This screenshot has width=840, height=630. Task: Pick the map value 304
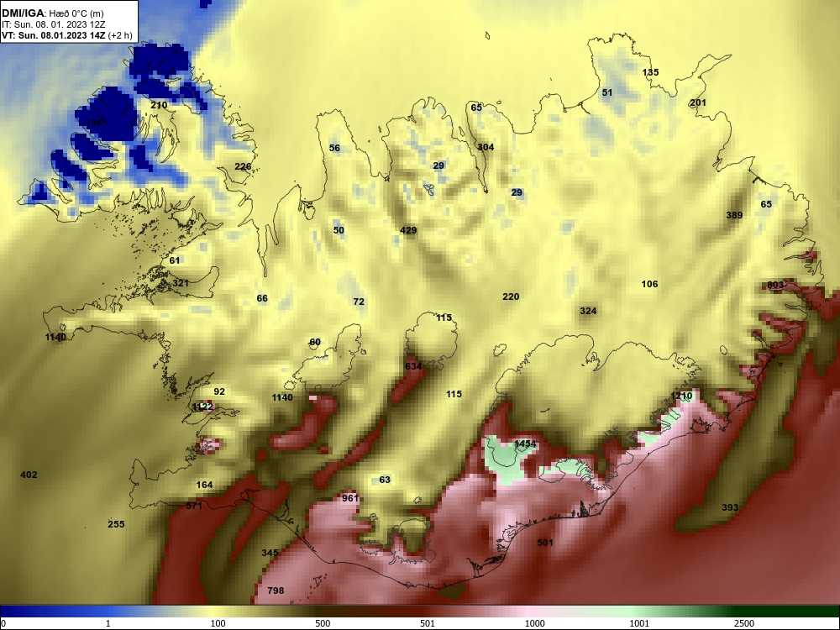point(486,147)
